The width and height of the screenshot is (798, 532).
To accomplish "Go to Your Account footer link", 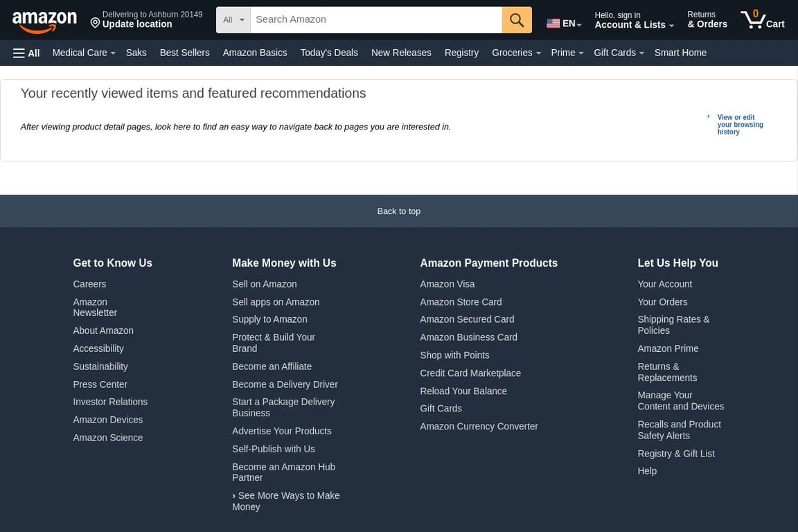I will pyautogui.click(x=665, y=284).
